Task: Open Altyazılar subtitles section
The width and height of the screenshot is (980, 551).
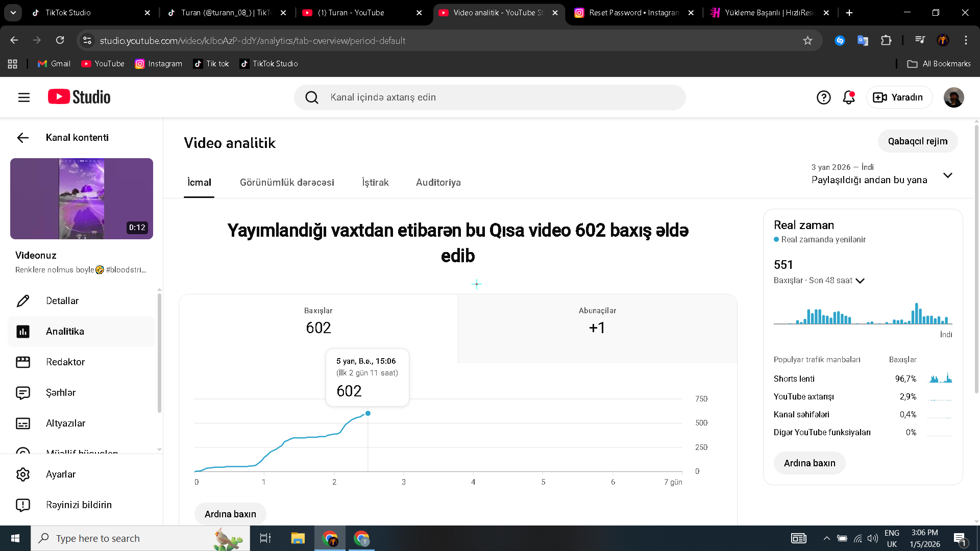Action: click(81, 423)
